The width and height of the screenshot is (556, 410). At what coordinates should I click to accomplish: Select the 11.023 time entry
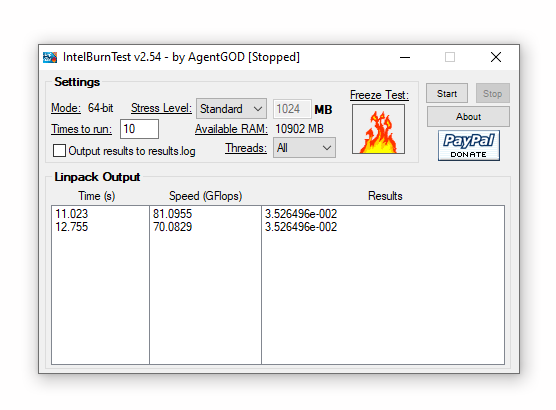point(72,214)
